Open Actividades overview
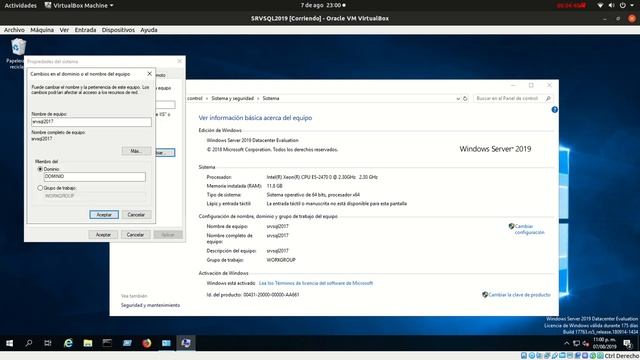Screen dimensions: 640x360 [20, 5]
